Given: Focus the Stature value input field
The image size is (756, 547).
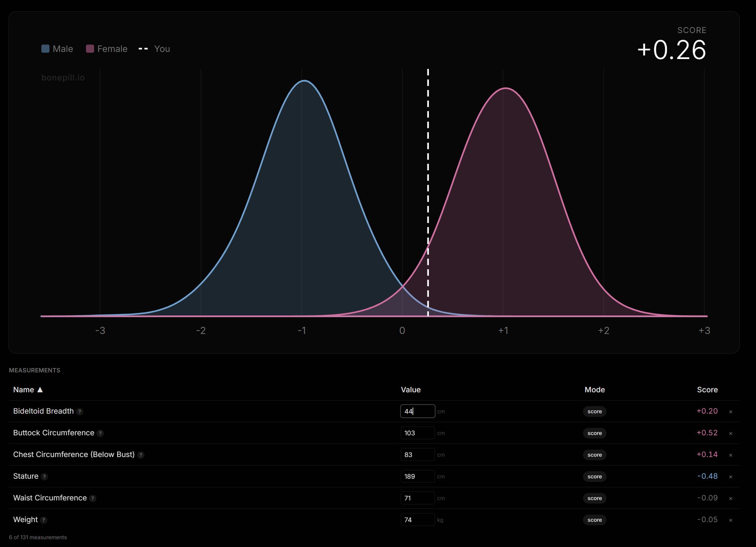Looking at the screenshot, I should click(x=417, y=476).
